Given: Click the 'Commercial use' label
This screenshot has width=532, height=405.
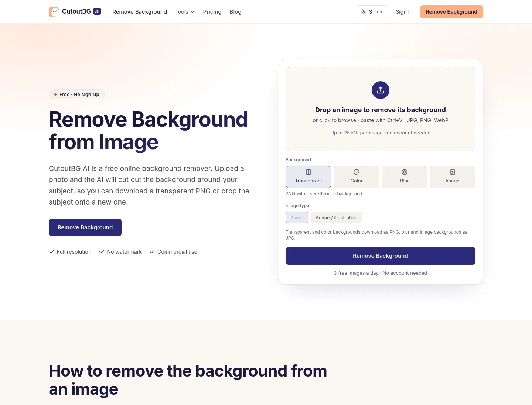Looking at the screenshot, I should 177,252.
